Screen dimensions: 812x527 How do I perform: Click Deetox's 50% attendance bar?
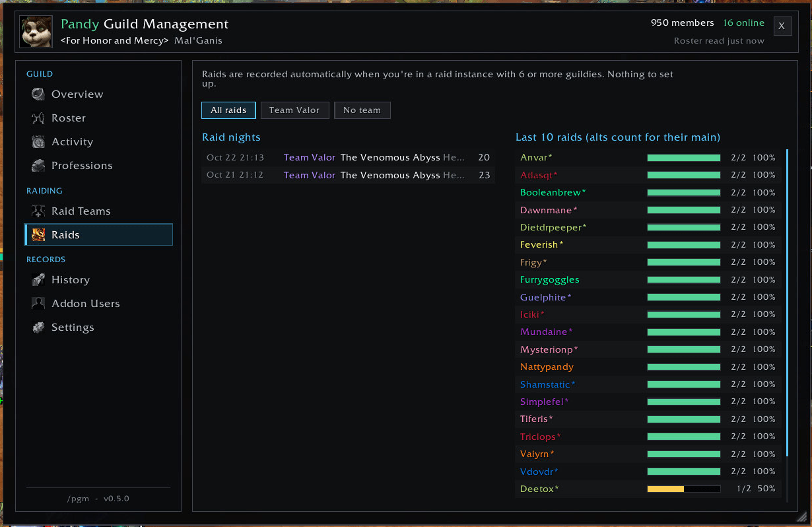(x=684, y=489)
